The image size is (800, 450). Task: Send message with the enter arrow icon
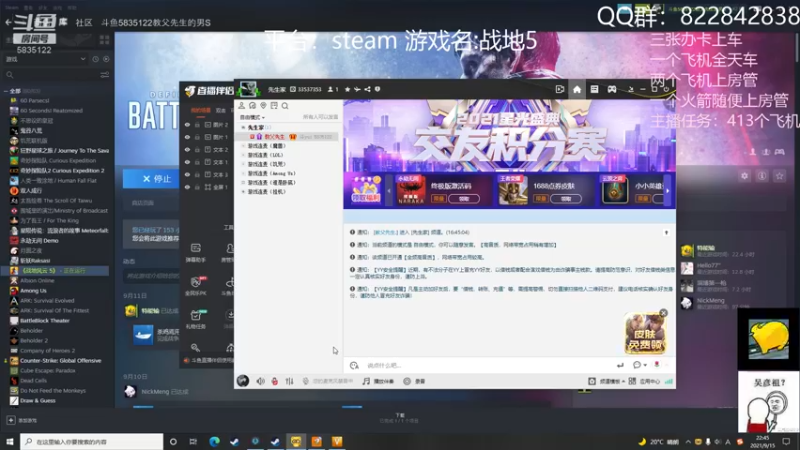click(x=620, y=365)
